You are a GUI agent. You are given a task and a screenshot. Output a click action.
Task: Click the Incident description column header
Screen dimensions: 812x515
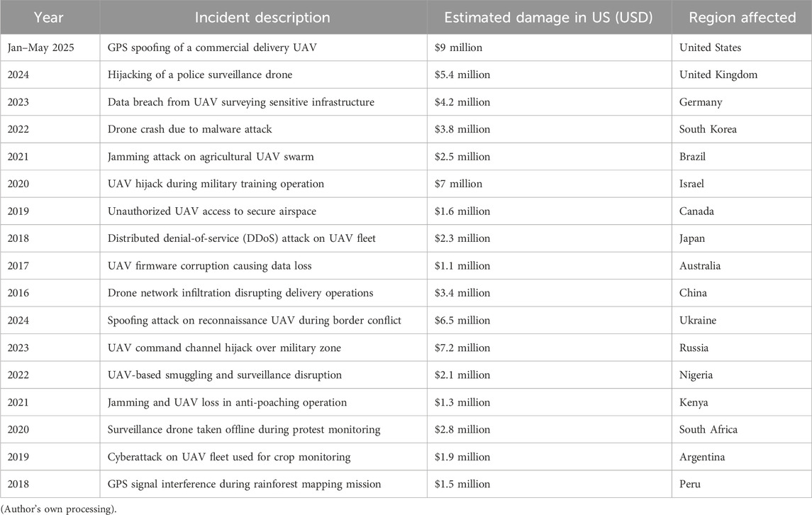pos(263,17)
